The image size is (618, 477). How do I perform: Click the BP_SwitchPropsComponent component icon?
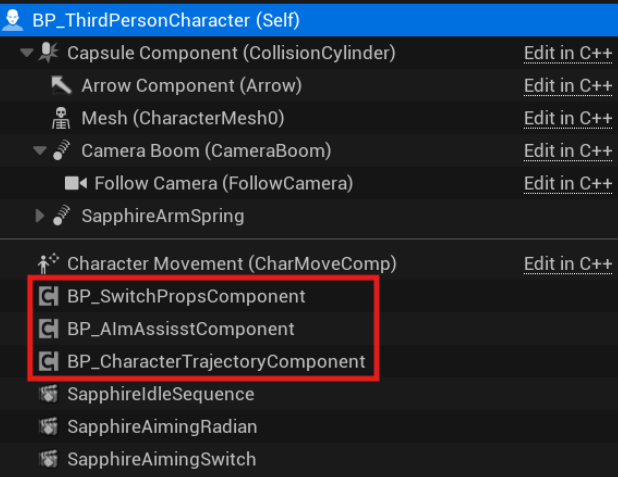point(48,296)
